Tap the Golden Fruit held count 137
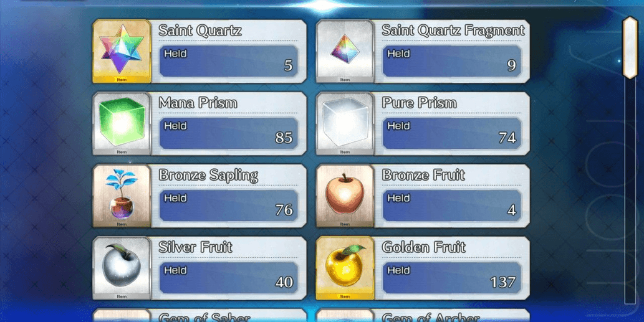Image resolution: width=644 pixels, height=322 pixels. point(503,282)
